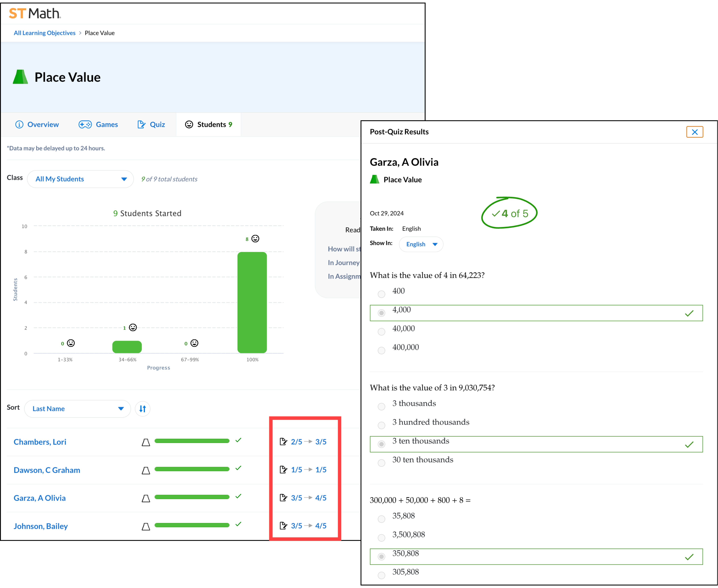Select the 3,500,808 radio option
718x588 pixels.
tap(381, 538)
